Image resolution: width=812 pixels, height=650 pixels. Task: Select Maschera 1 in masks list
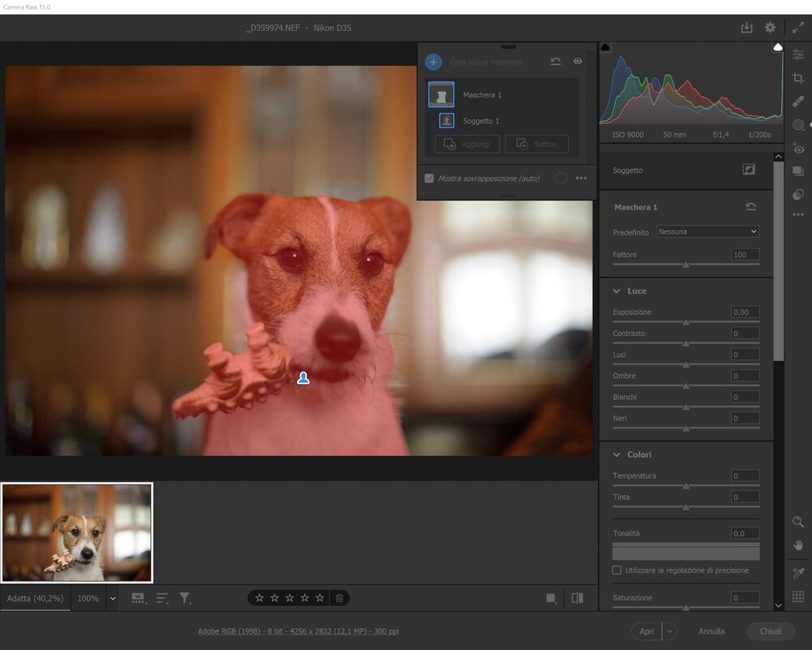pyautogui.click(x=503, y=95)
